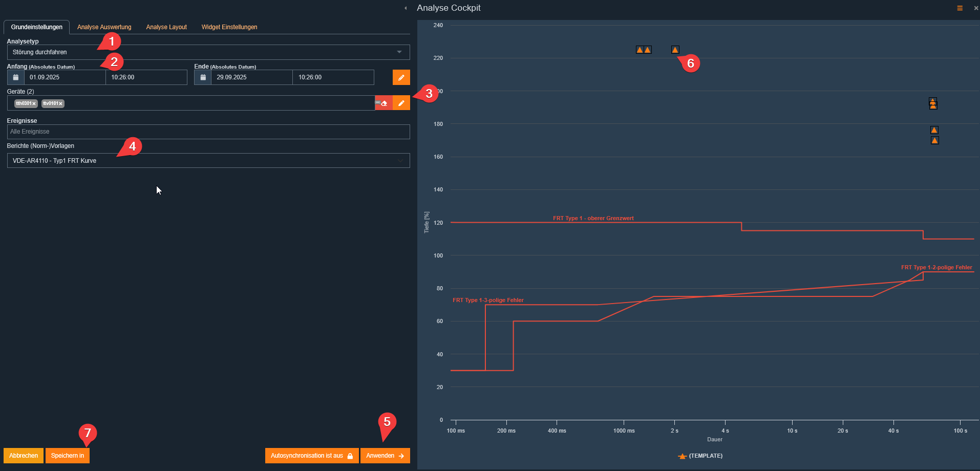Select the event marker next to callout 6
980x471 pixels.
pyautogui.click(x=675, y=50)
